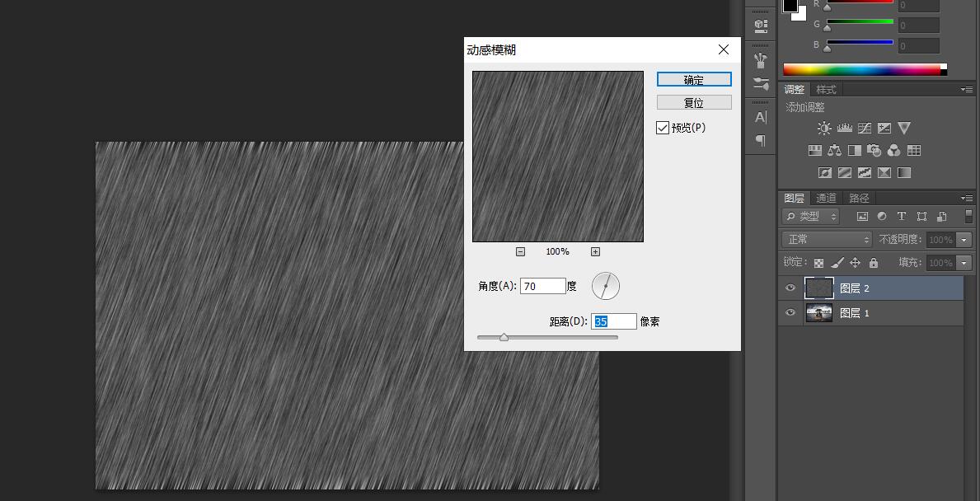Screen dimensions: 980x501
Task: Add a Brightness/Contrast adjustment
Action: click(824, 129)
